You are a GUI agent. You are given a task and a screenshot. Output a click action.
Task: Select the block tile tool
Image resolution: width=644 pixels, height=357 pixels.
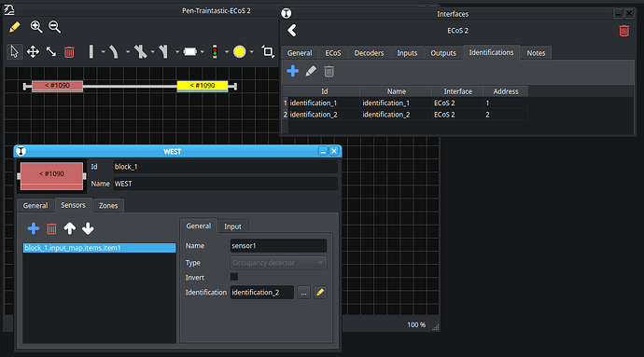[190, 51]
